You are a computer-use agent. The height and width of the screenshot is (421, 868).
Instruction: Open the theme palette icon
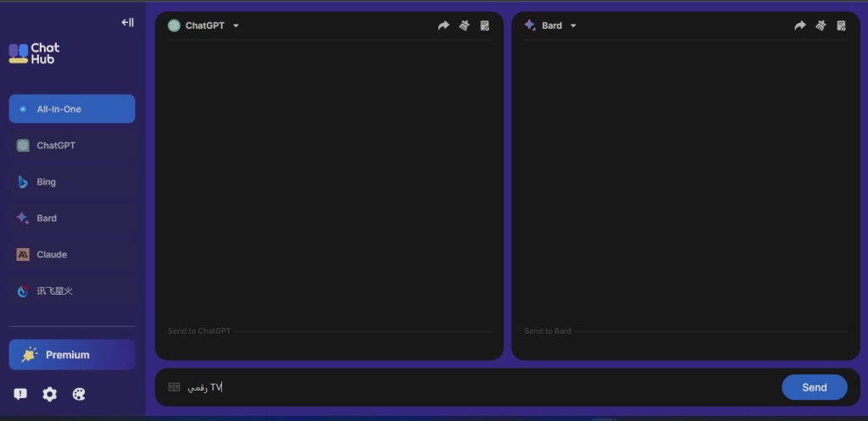tap(79, 395)
